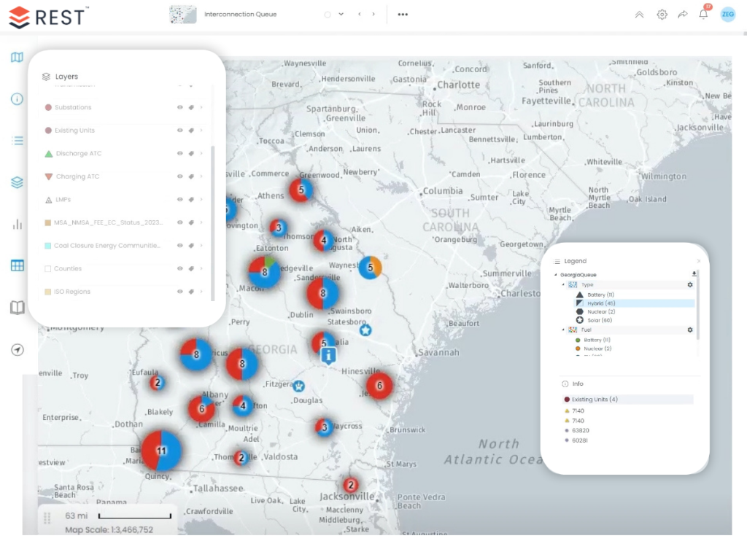The width and height of the screenshot is (747, 560).
Task: Click the compass navigation sidebar icon
Action: click(x=18, y=350)
